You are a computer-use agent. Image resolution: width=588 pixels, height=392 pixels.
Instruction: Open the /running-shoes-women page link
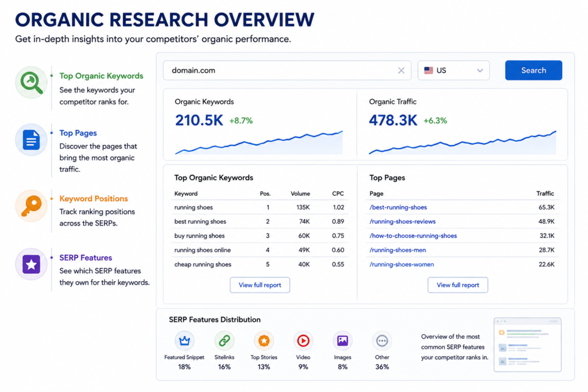[401, 264]
